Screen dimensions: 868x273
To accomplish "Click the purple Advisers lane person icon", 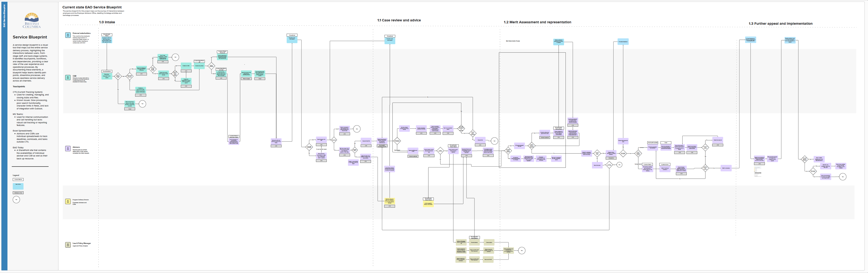I will [68, 149].
